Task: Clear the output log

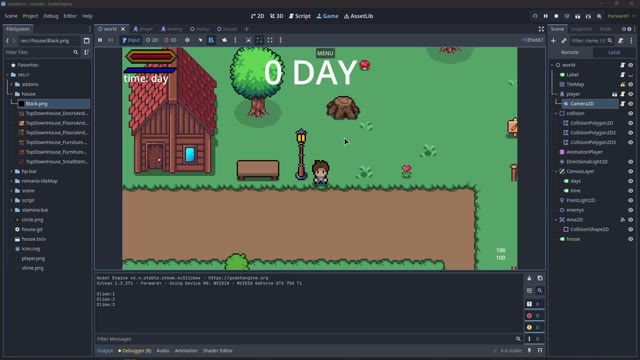Action: [529, 278]
